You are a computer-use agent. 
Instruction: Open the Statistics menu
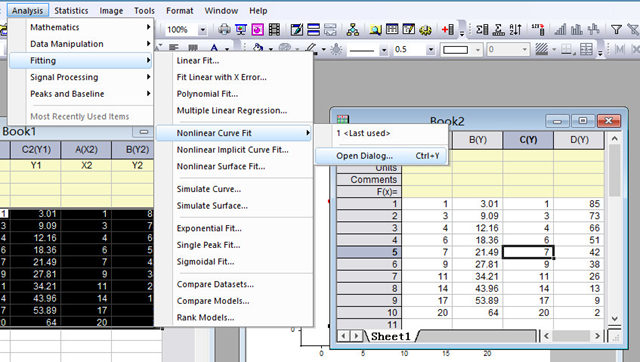71,11
